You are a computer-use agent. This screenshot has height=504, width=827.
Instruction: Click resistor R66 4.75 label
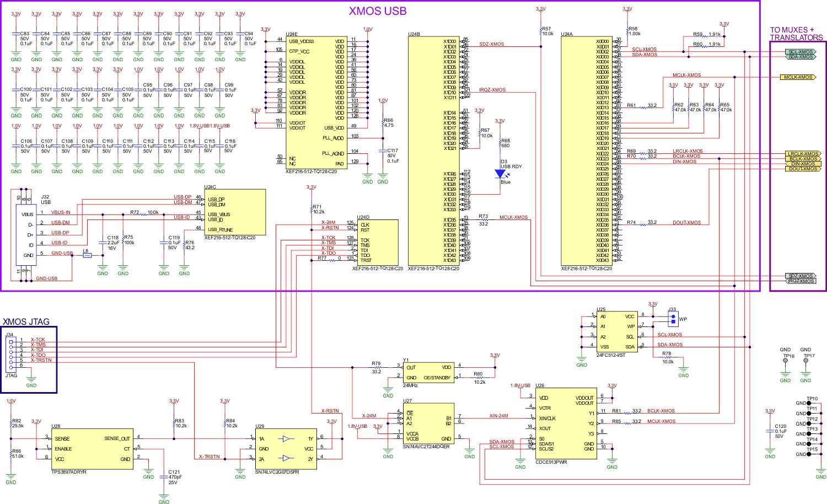tap(389, 122)
